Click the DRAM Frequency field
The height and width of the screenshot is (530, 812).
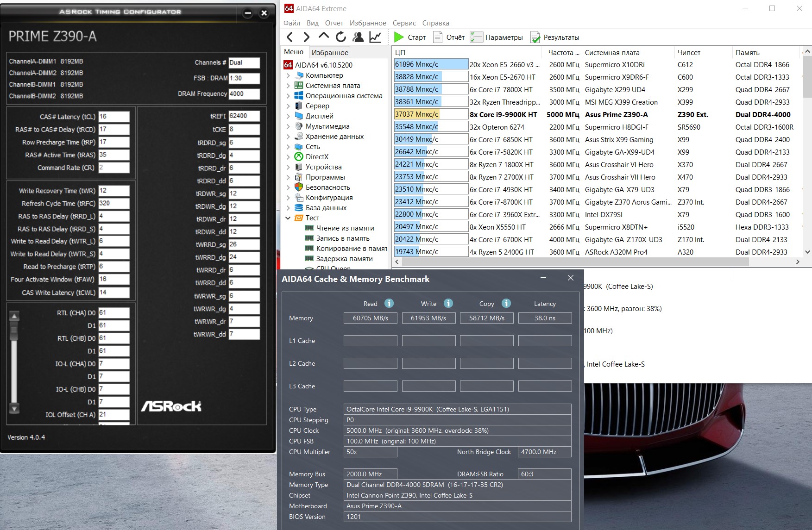click(x=244, y=94)
